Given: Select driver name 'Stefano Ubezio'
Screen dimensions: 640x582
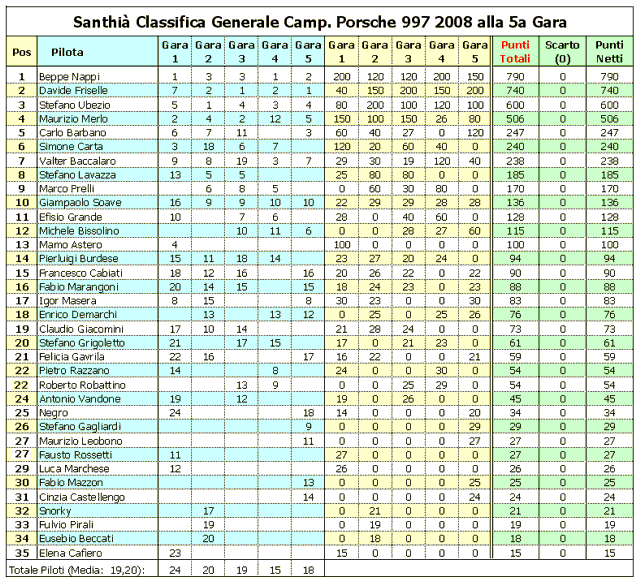Looking at the screenshot, I should pyautogui.click(x=75, y=105).
